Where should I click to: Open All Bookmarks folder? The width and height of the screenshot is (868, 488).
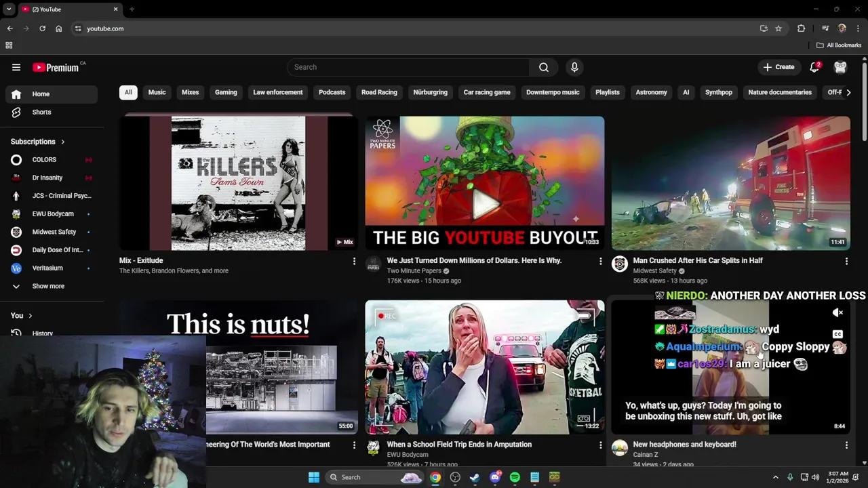[839, 45]
